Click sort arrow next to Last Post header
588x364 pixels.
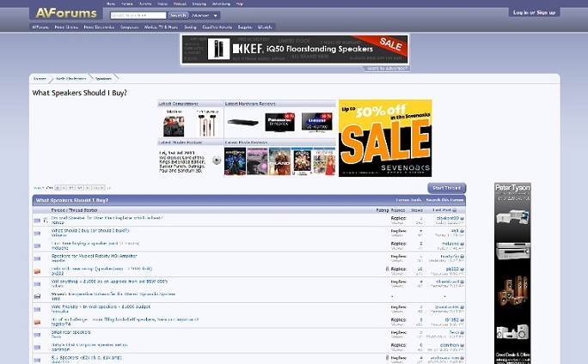click(455, 210)
